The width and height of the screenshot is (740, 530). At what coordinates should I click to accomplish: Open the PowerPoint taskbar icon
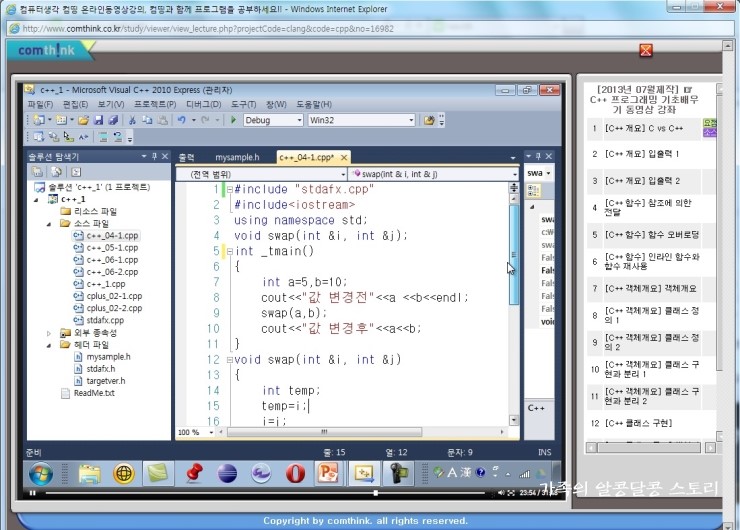pos(328,473)
